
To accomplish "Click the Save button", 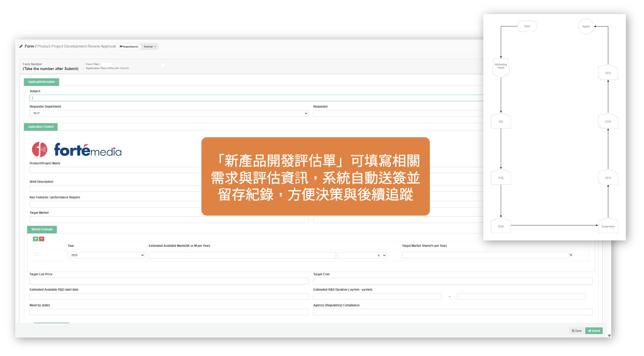I will [577, 331].
